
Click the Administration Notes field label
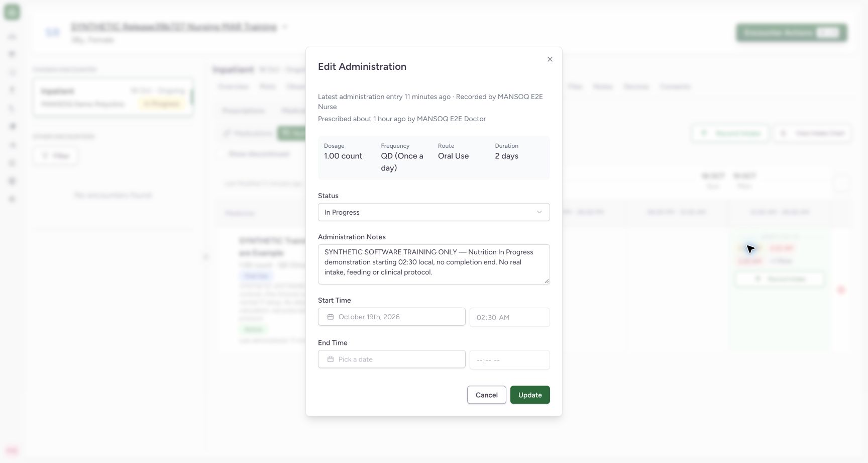coord(352,237)
